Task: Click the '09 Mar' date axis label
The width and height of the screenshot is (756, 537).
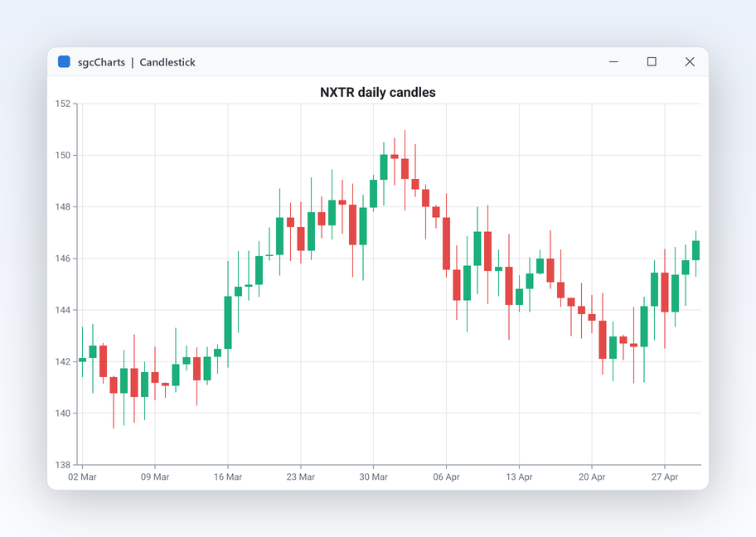Action: (x=155, y=477)
